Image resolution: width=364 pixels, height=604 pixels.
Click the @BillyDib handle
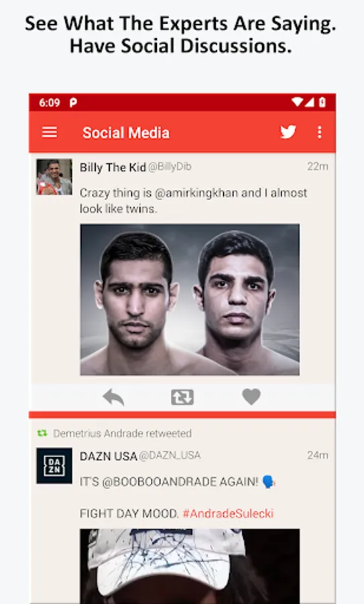(170, 167)
